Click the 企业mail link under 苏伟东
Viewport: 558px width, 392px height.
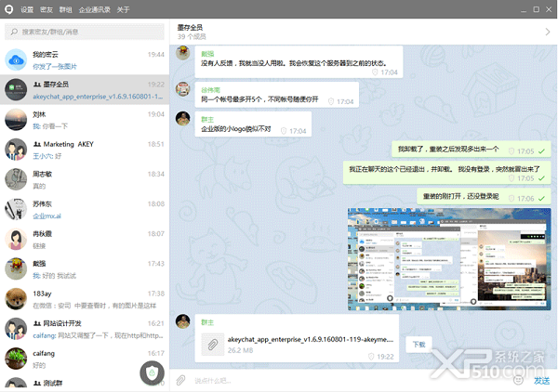[x=47, y=216]
